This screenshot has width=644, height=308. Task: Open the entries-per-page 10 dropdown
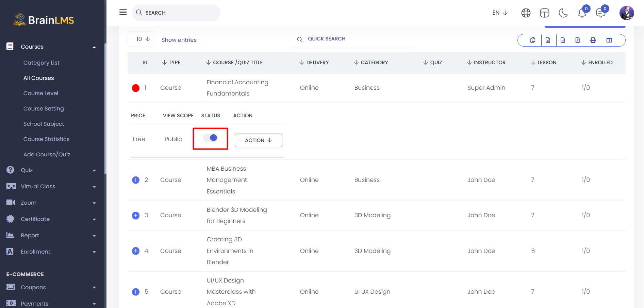(x=142, y=39)
